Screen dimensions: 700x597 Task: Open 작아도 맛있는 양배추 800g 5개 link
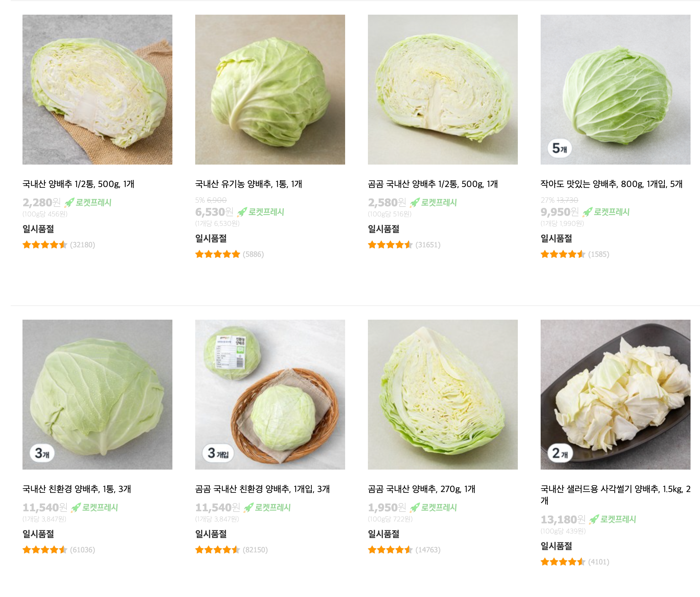click(x=611, y=184)
